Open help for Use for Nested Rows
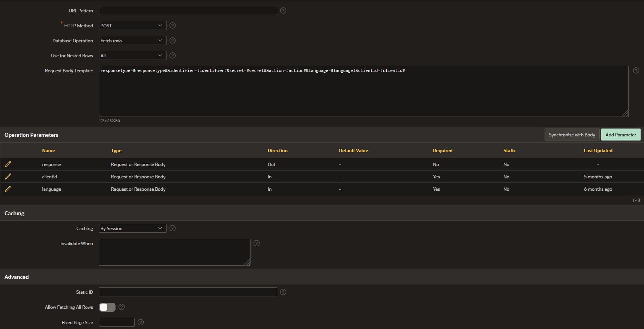The width and height of the screenshot is (644, 329). 173,55
